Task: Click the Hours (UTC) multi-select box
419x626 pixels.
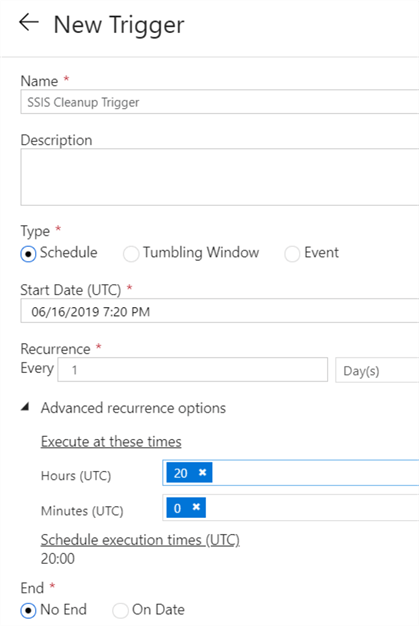Action: coord(291,473)
